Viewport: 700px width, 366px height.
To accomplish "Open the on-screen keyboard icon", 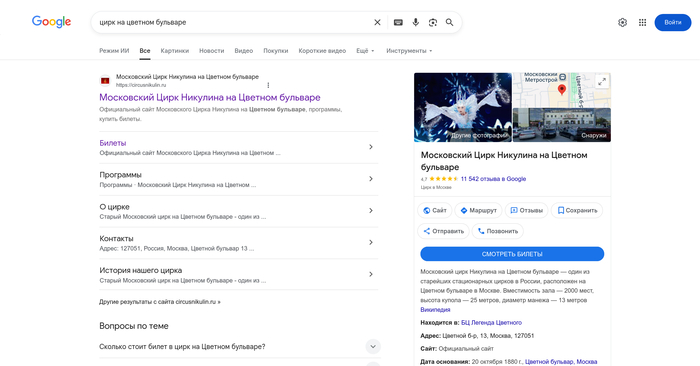I will click(x=398, y=22).
